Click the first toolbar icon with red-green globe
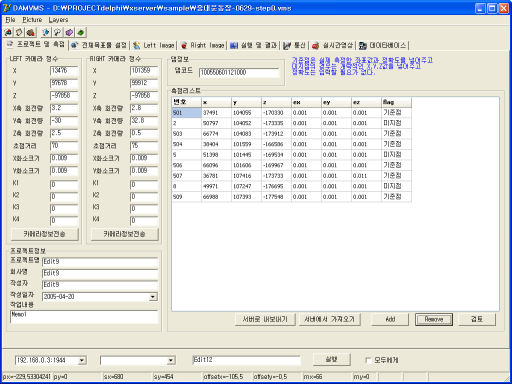Image resolution: width=512 pixels, height=384 pixels. coord(8,32)
